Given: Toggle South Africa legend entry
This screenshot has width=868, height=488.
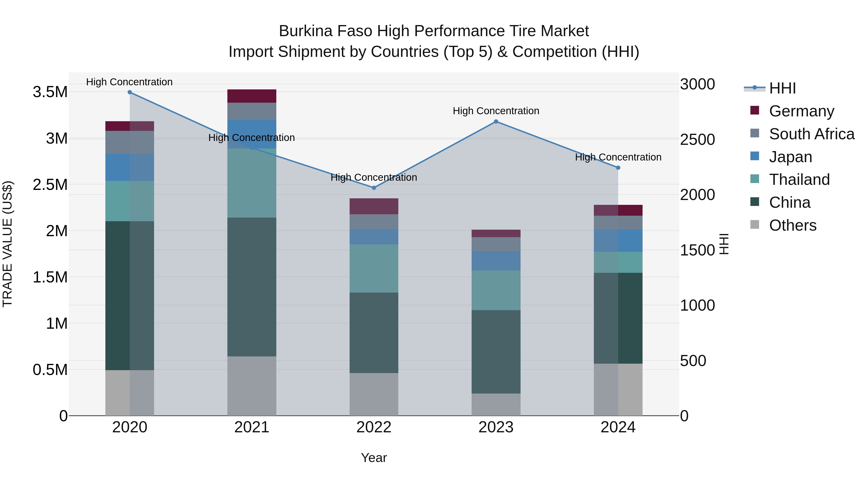Looking at the screenshot, I should click(x=802, y=134).
